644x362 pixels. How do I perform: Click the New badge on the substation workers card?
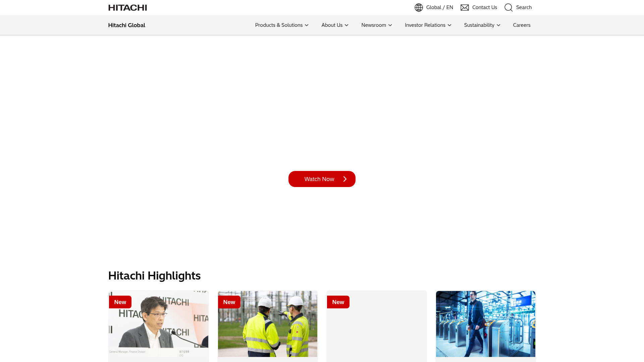[x=229, y=302]
